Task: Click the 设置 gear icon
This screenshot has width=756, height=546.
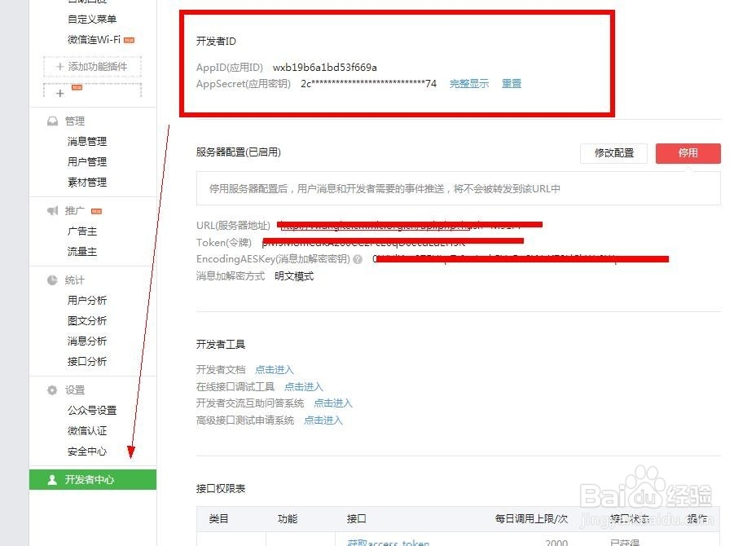Action: pos(53,390)
